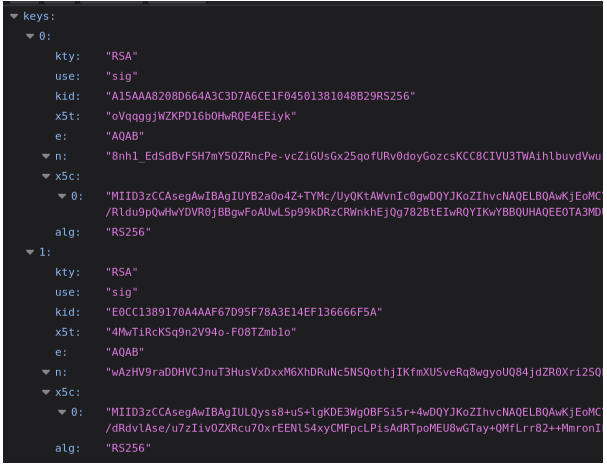Click the x5t value 4MwTiRcKSq9n2V94o-FO8TZmblo
Screen dimensions: 607x465
[201, 332]
